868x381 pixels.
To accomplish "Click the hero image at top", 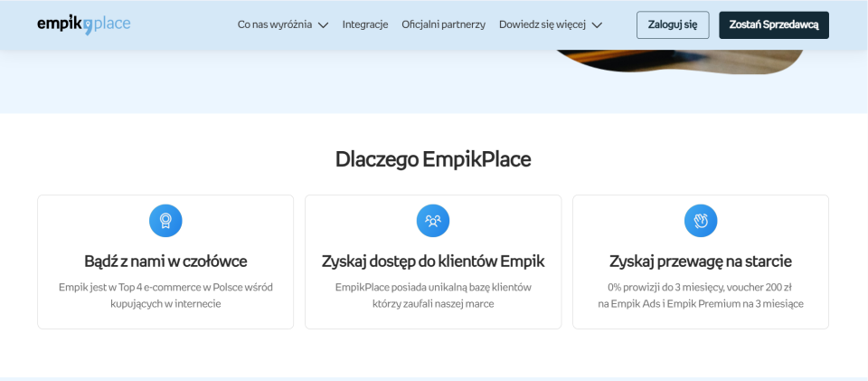I will coord(680,61).
